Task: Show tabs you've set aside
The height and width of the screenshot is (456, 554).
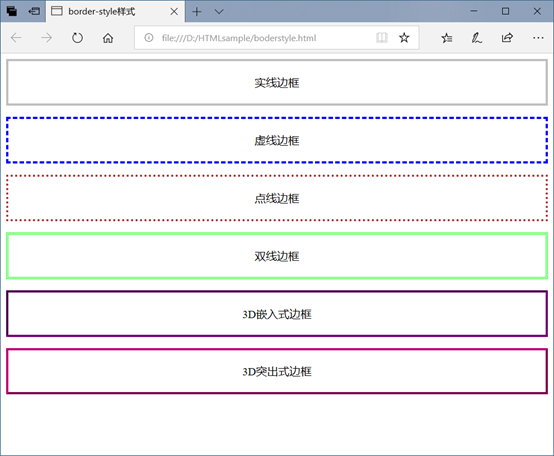Action: pos(12,11)
